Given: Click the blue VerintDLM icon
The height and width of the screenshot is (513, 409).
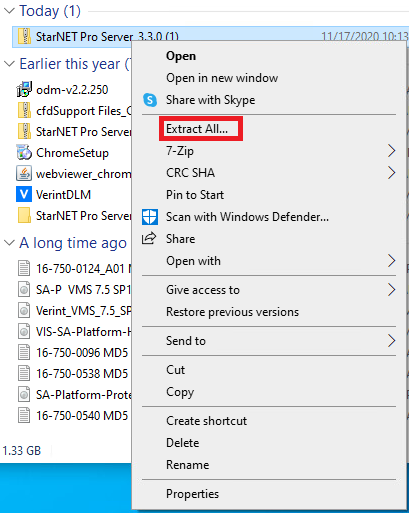Looking at the screenshot, I should coord(24,194).
